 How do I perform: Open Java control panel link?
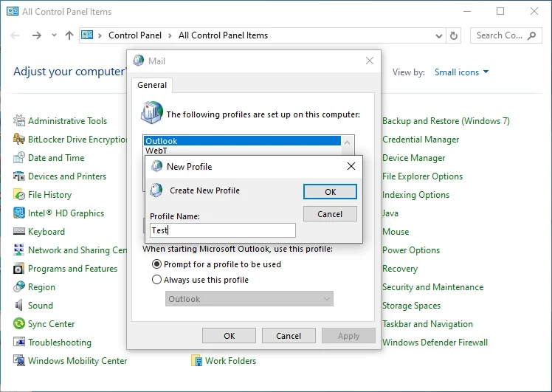pyautogui.click(x=390, y=213)
